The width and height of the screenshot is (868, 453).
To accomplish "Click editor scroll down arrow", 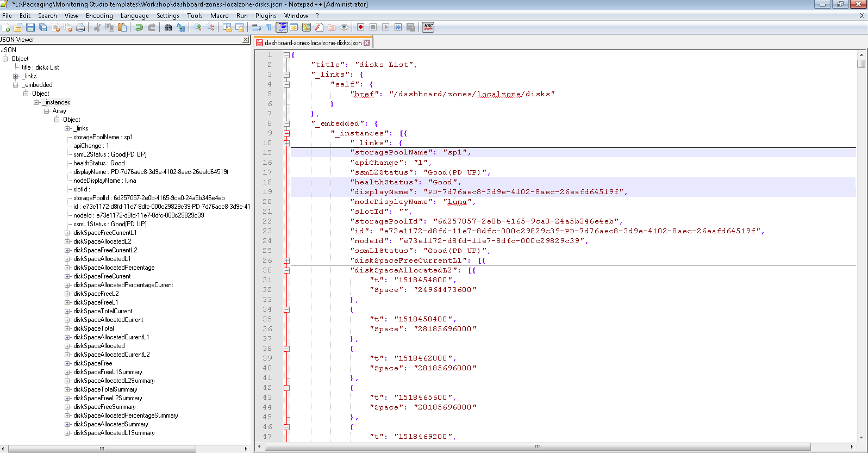I will click(x=861, y=437).
